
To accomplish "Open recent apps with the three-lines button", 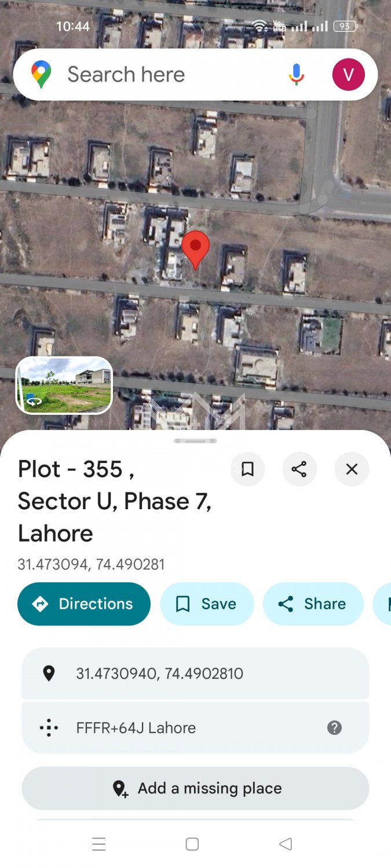I will (99, 844).
